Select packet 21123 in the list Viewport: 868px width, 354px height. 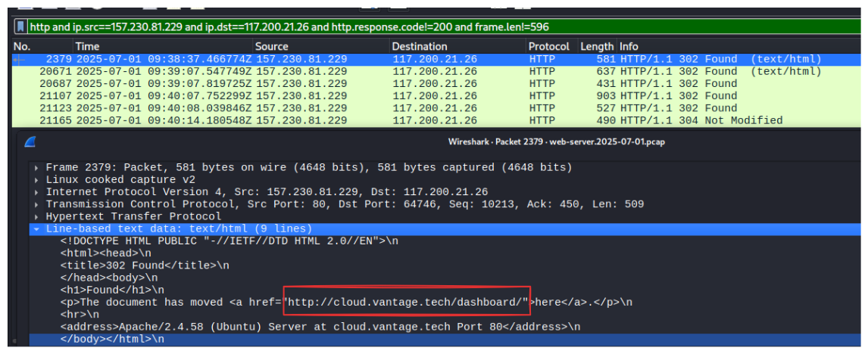435,108
